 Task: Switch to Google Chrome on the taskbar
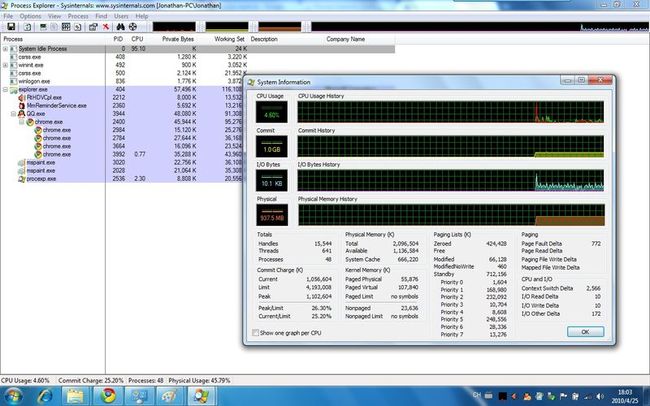108,396
